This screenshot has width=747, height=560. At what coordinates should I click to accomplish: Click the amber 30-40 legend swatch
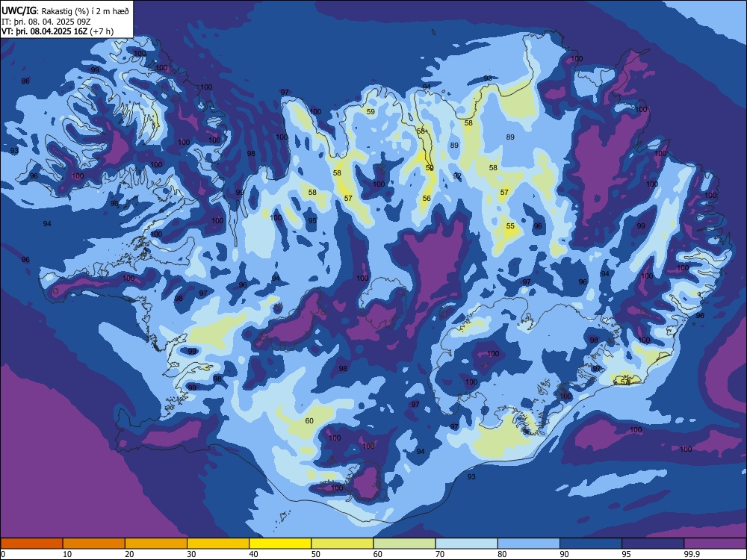(x=218, y=544)
